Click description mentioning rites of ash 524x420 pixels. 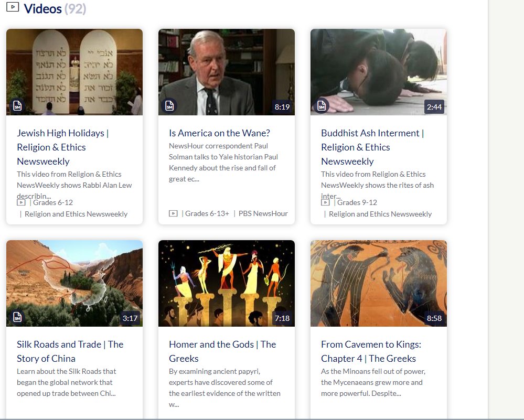click(x=377, y=185)
